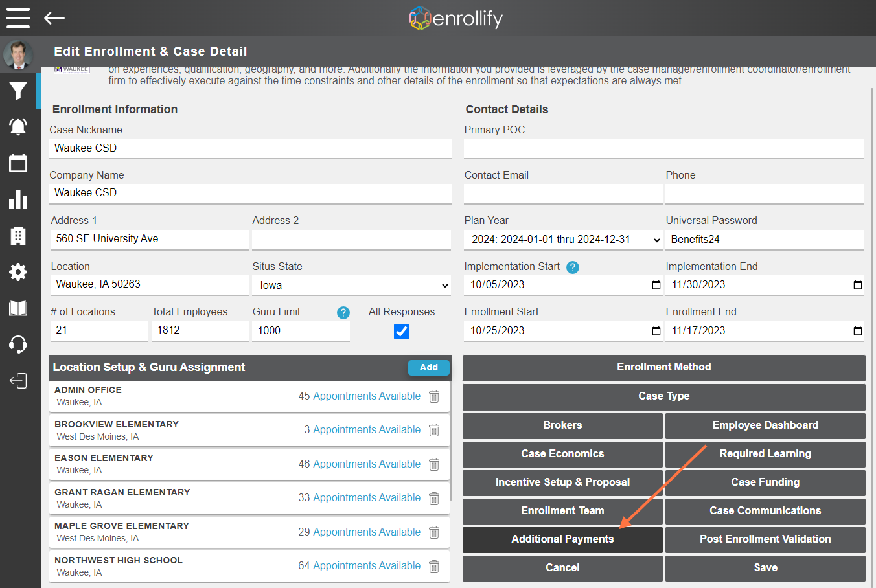Open the notifications bell in sidebar
This screenshot has height=588, width=876.
(18, 127)
